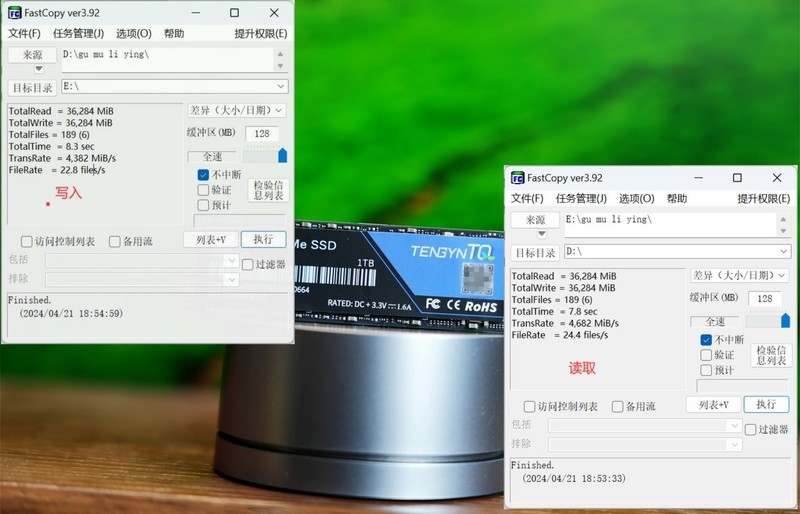The image size is (800, 514).
Task: Uncheck 不中断 checkbox in left window
Action: tap(203, 175)
